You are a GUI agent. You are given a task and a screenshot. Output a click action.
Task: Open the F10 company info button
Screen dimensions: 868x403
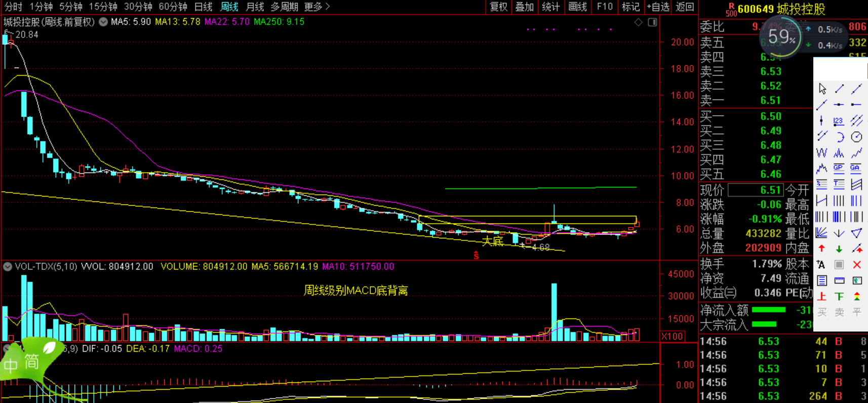605,7
